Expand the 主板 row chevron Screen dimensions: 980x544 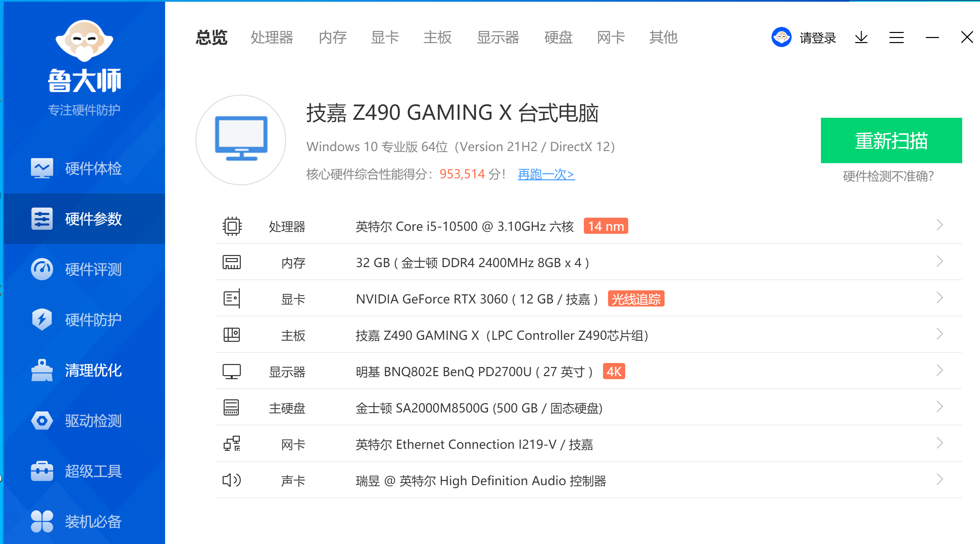coord(940,334)
